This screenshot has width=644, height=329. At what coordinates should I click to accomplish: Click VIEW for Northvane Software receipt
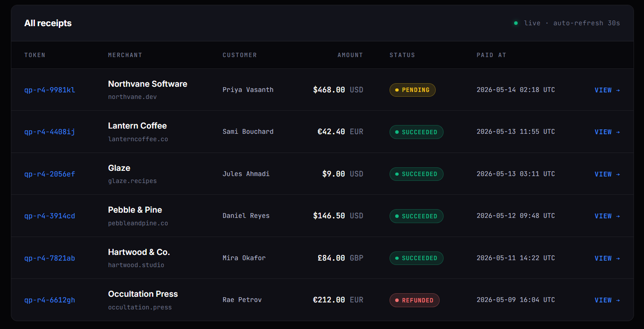(x=607, y=90)
